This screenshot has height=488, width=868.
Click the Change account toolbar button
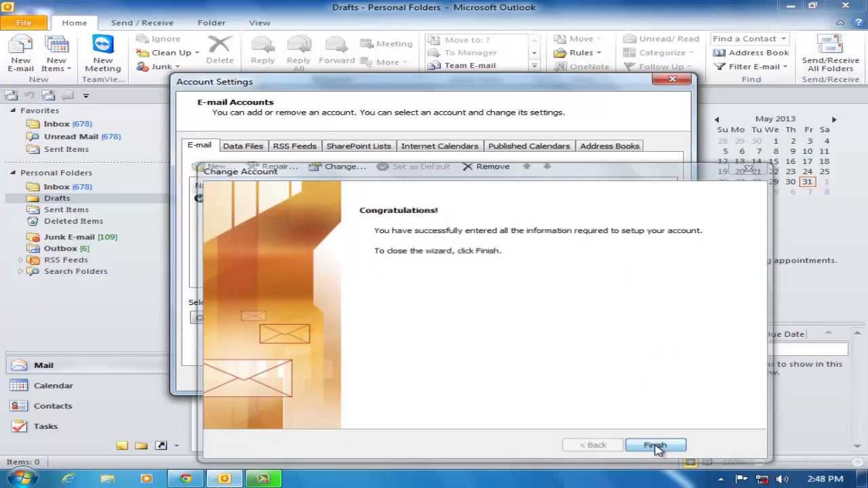pos(337,166)
